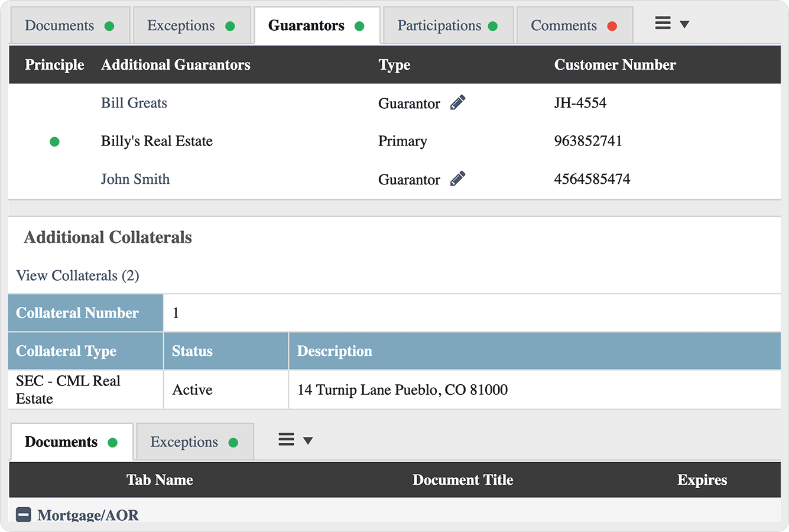Open the lower Documents hamburger menu icon
The width and height of the screenshot is (789, 532).
tap(286, 440)
